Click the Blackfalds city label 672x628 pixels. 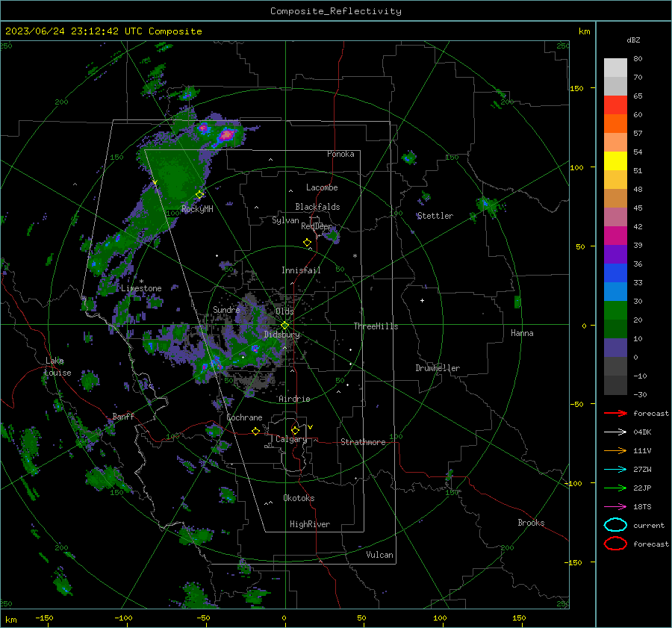(317, 207)
